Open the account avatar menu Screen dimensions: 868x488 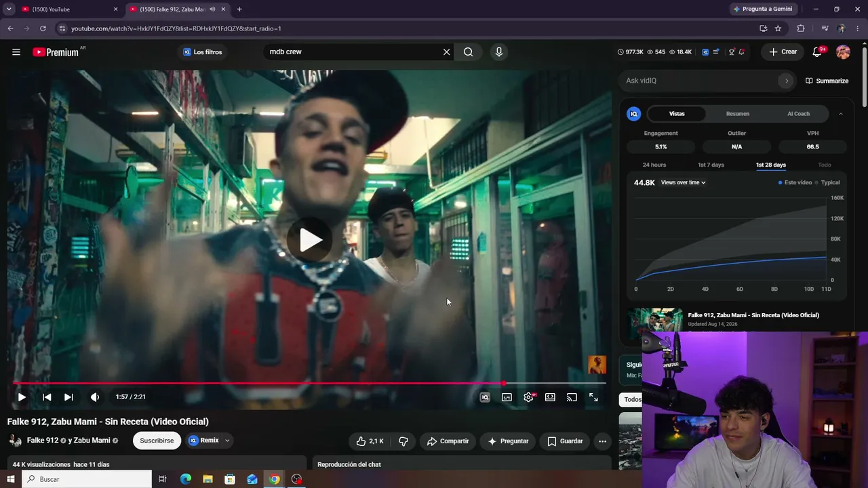[x=843, y=52]
